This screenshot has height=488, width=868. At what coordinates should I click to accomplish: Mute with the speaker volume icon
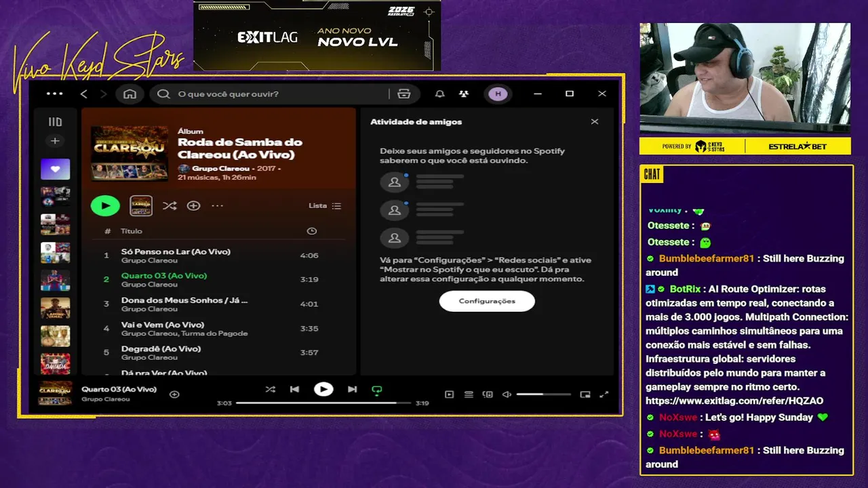[507, 394]
